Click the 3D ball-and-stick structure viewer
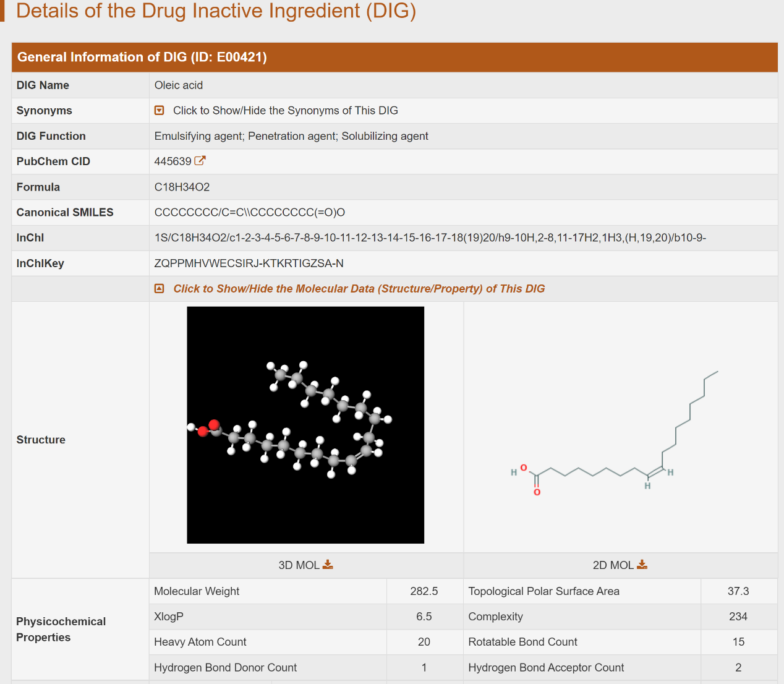The width and height of the screenshot is (784, 684). pos(305,425)
